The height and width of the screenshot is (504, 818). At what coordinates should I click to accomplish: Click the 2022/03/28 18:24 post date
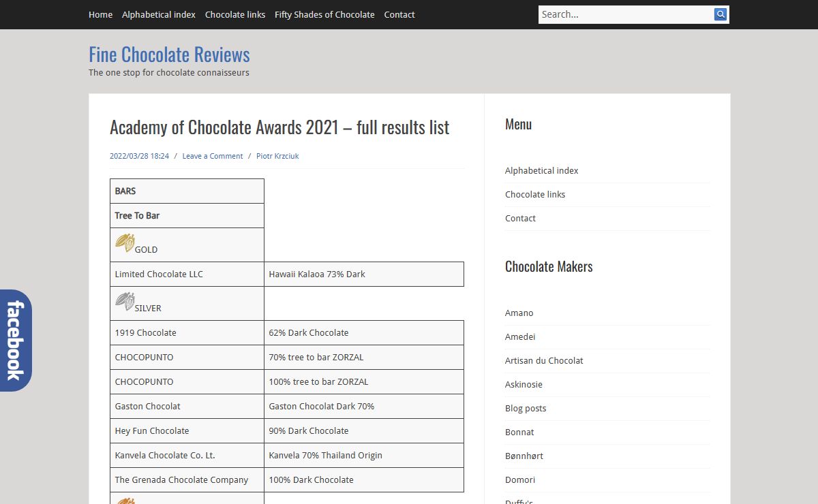[x=139, y=156]
